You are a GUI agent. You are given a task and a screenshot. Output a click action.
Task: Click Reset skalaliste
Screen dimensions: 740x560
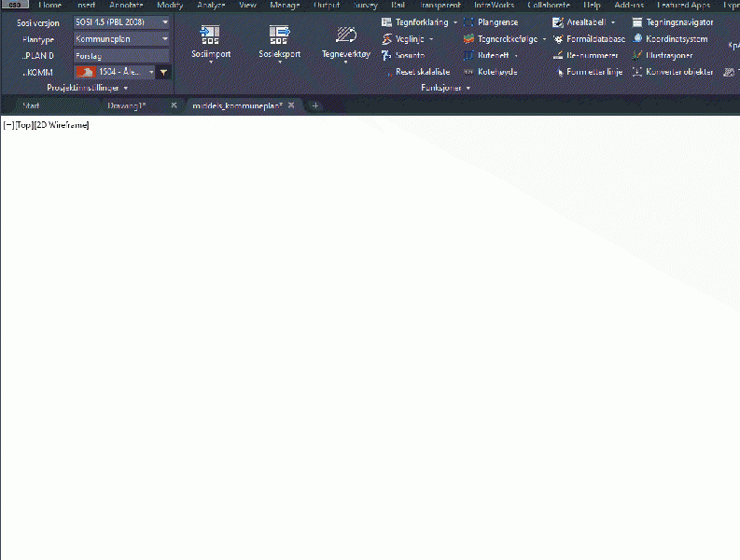point(423,72)
